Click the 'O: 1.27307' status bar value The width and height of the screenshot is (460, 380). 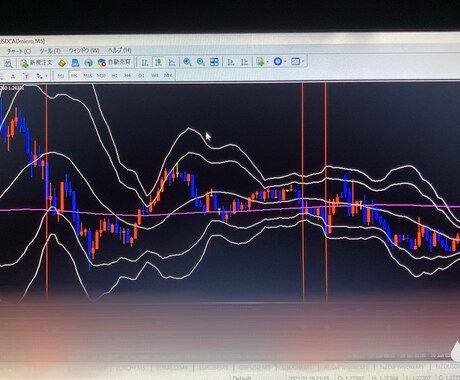(x=350, y=378)
